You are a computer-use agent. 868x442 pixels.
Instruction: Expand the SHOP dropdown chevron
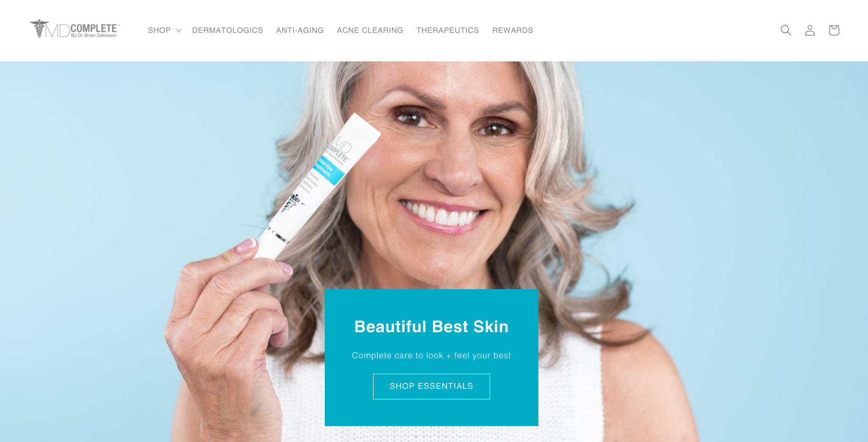pyautogui.click(x=178, y=30)
